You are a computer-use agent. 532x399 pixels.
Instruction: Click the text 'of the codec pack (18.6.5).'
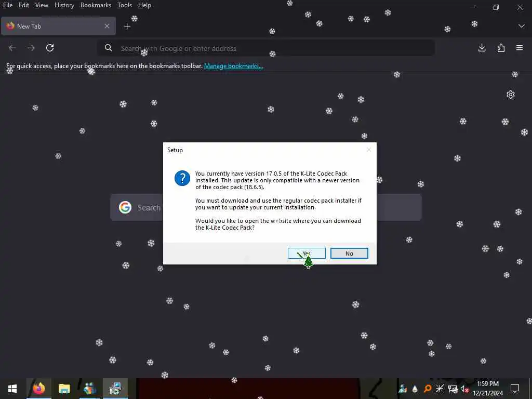[230, 187]
